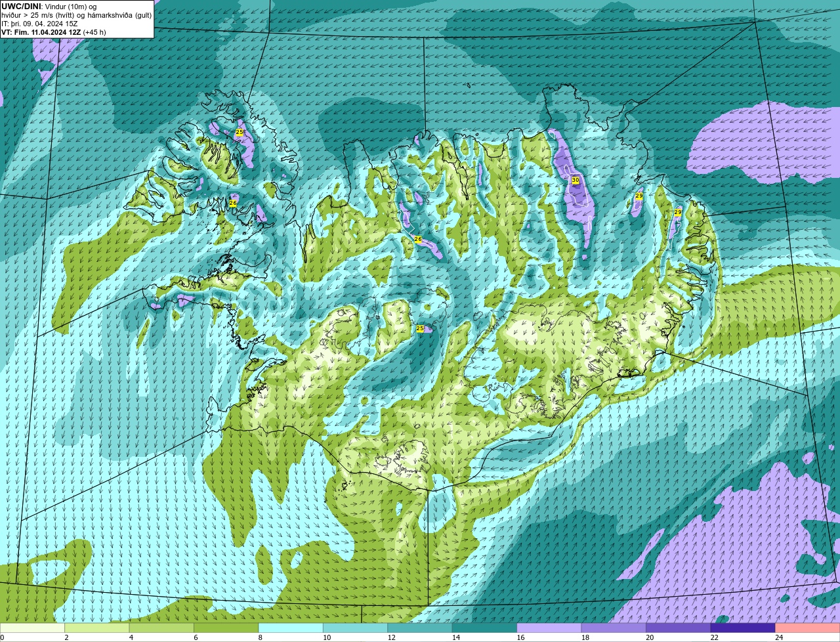Click the yellow gust label "30"
Image resolution: width=840 pixels, height=642 pixels.
click(x=576, y=180)
